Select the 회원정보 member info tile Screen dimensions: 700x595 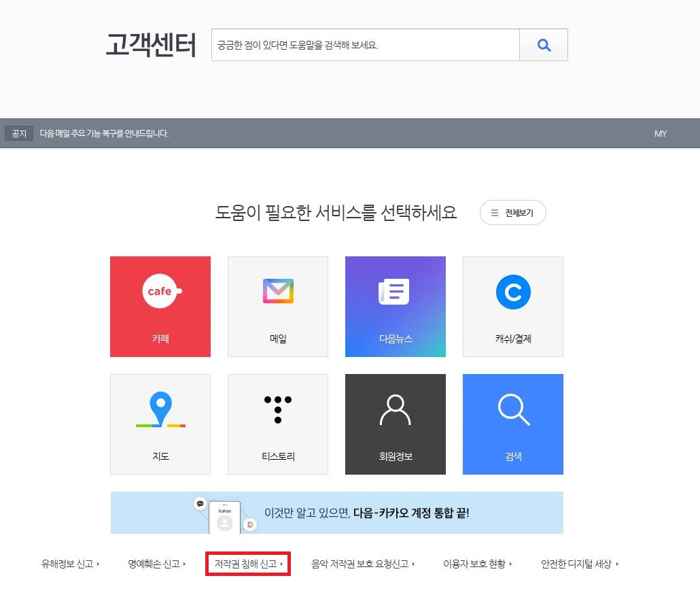tap(395, 424)
